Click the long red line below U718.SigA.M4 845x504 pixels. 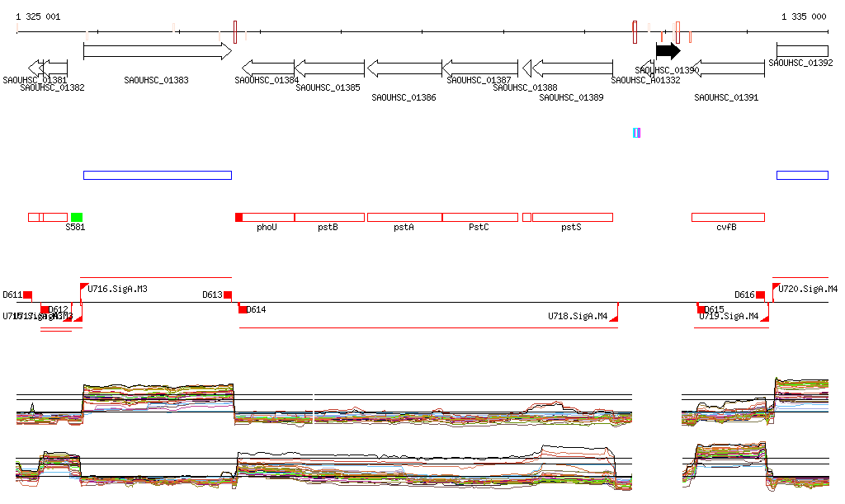point(428,327)
